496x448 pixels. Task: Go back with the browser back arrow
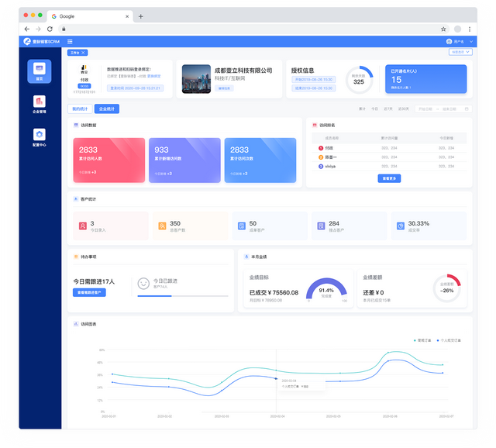click(27, 29)
